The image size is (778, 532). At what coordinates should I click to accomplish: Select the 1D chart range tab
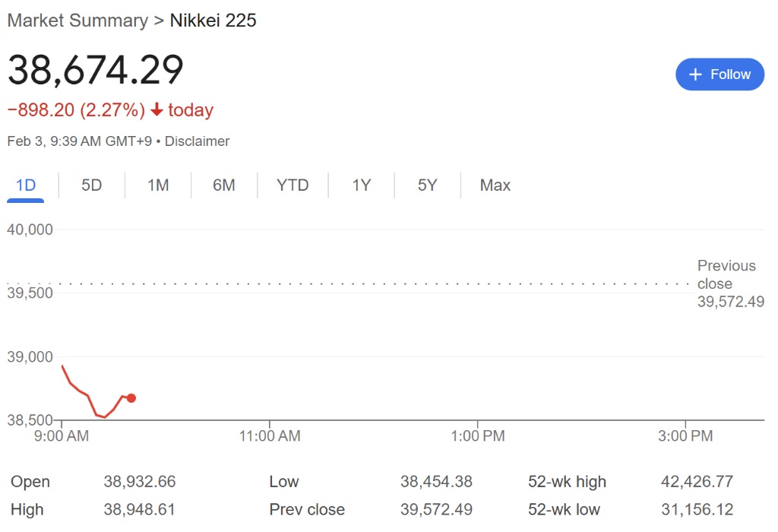point(25,185)
